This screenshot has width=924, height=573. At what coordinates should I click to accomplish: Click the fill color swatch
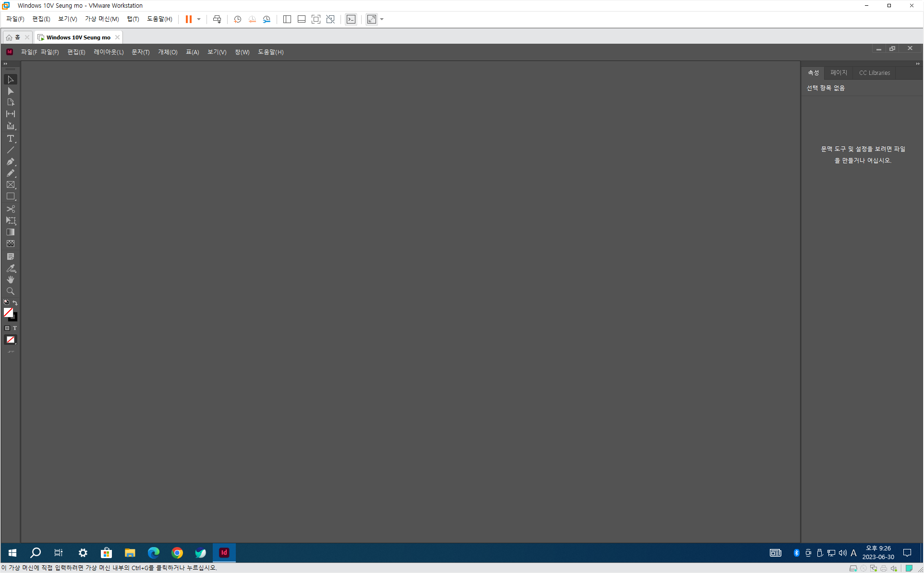(x=8, y=312)
